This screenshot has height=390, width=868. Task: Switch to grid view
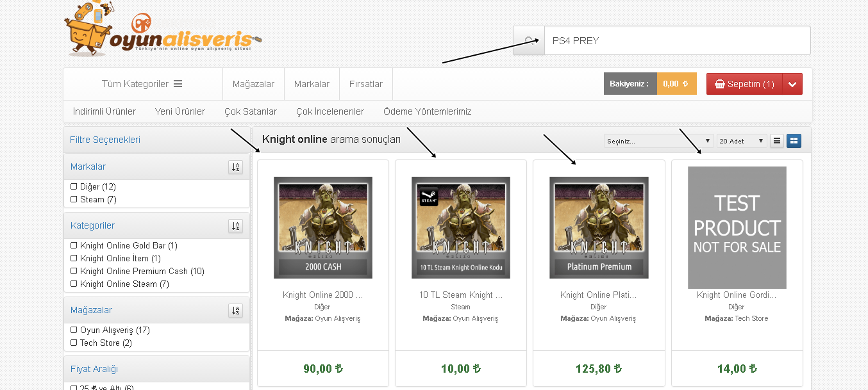(x=794, y=141)
